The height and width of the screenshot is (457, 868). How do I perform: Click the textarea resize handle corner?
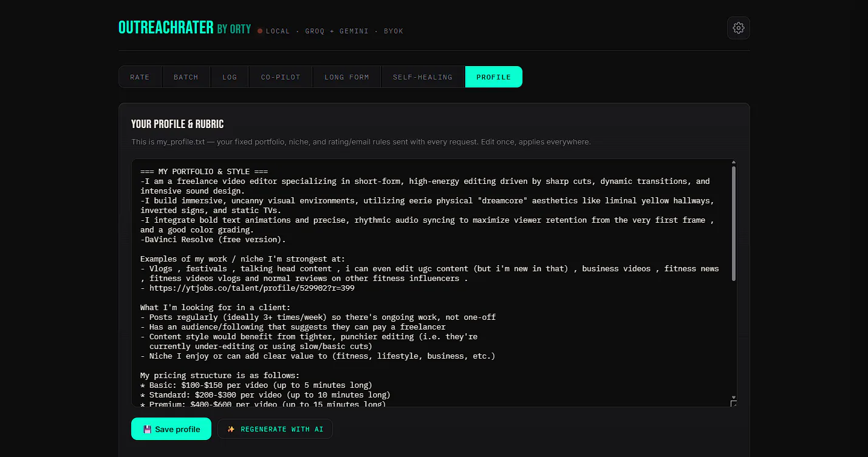tap(734, 404)
